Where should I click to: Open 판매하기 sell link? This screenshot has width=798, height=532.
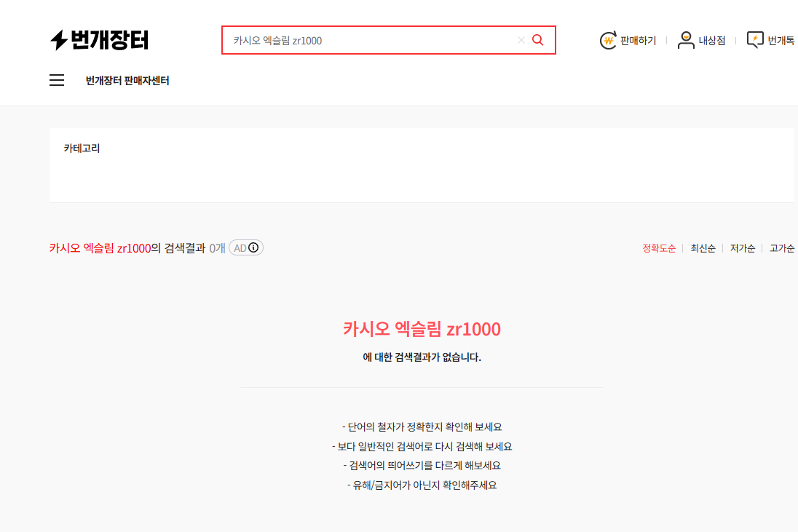point(628,40)
